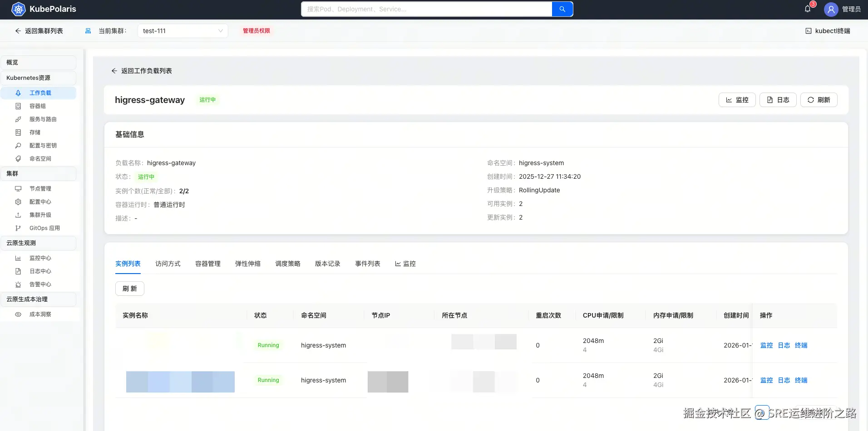Open 节点管理 in the sidebar
Screen dimensions: 868x431
(x=39, y=189)
